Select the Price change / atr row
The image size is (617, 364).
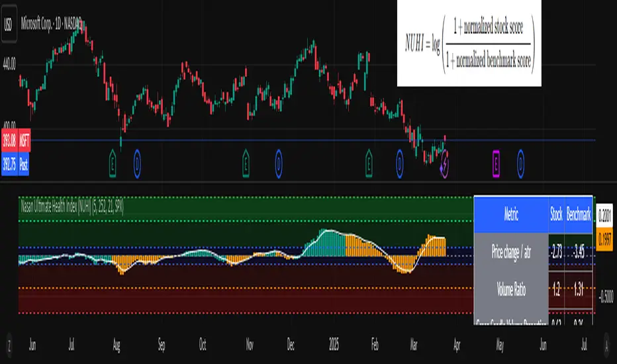pos(533,251)
